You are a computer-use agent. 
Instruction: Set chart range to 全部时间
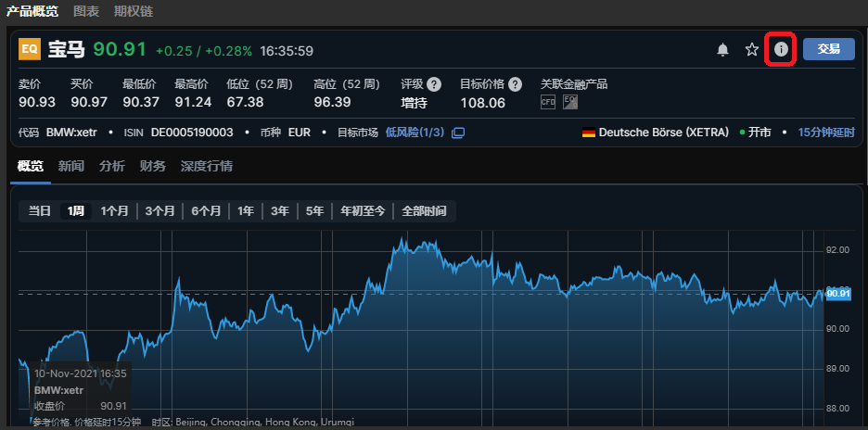[x=424, y=211]
